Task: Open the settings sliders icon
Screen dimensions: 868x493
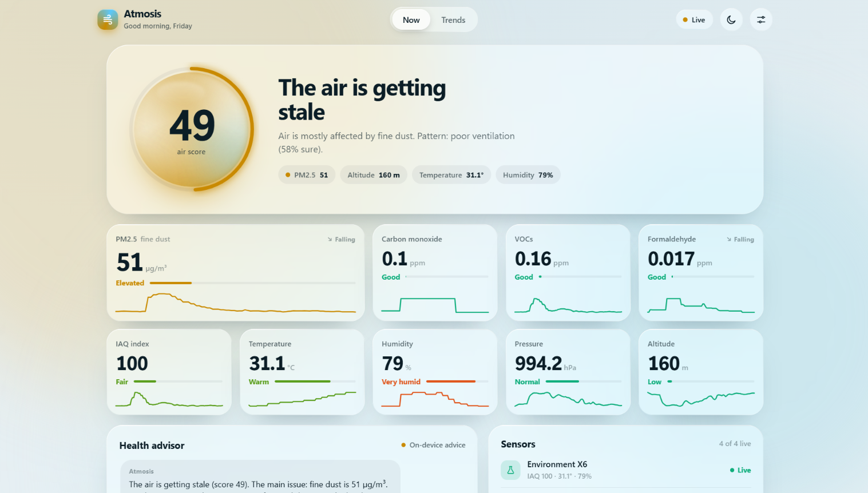Action: click(761, 19)
